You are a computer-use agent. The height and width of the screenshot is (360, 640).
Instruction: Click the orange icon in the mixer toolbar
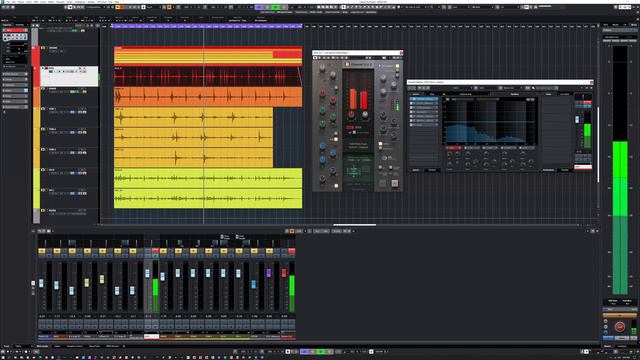(x=292, y=231)
